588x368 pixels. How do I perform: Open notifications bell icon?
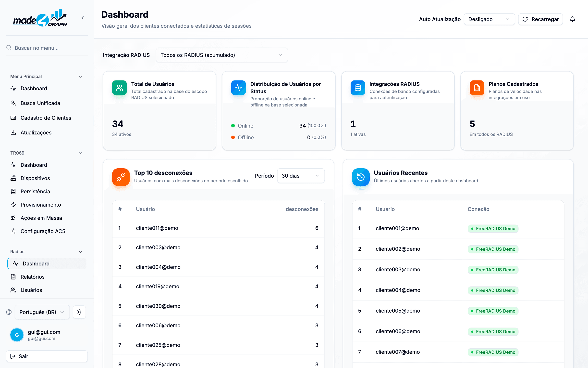point(572,19)
